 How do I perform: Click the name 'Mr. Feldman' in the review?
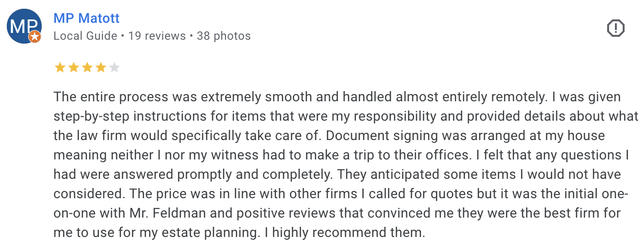(156, 213)
